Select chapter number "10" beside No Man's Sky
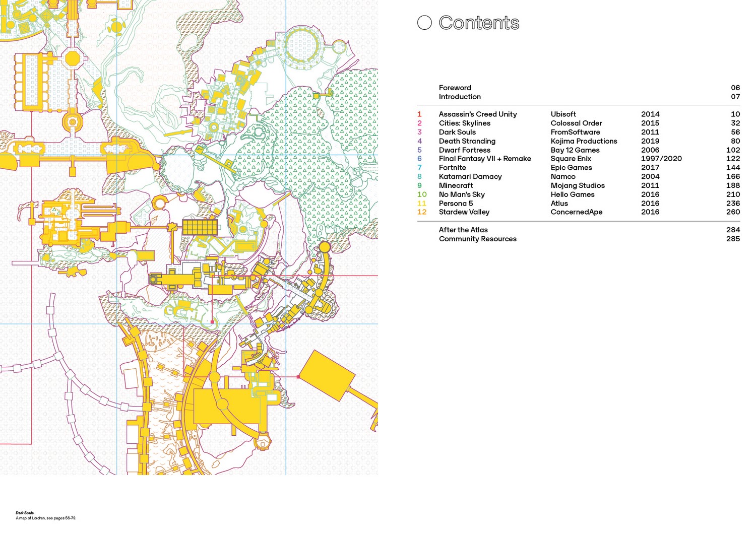Image resolution: width=756 pixels, height=535 pixels. coord(422,194)
